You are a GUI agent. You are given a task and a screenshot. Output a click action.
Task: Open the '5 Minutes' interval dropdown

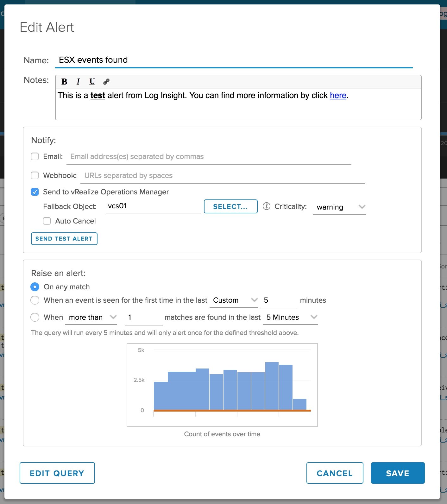click(x=290, y=317)
